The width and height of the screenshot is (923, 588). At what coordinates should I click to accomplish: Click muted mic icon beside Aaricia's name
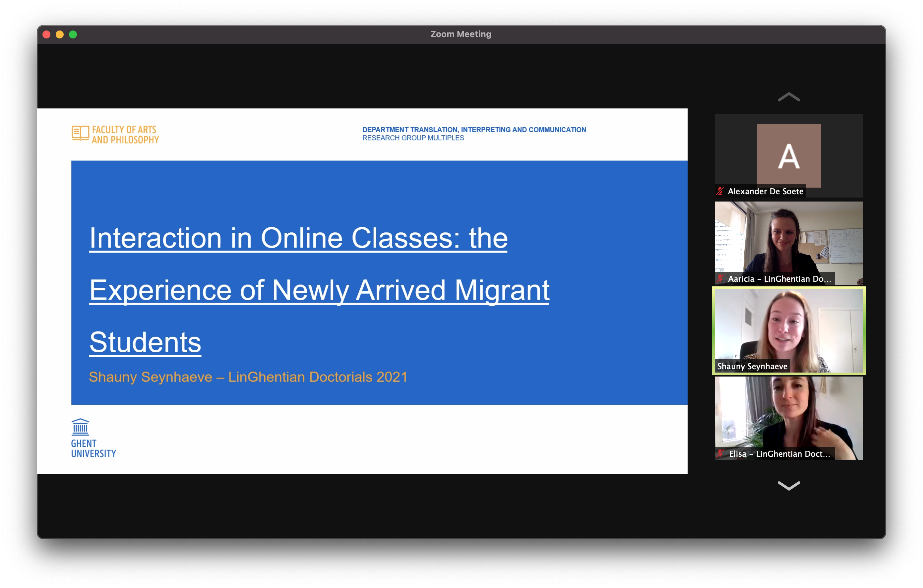720,279
